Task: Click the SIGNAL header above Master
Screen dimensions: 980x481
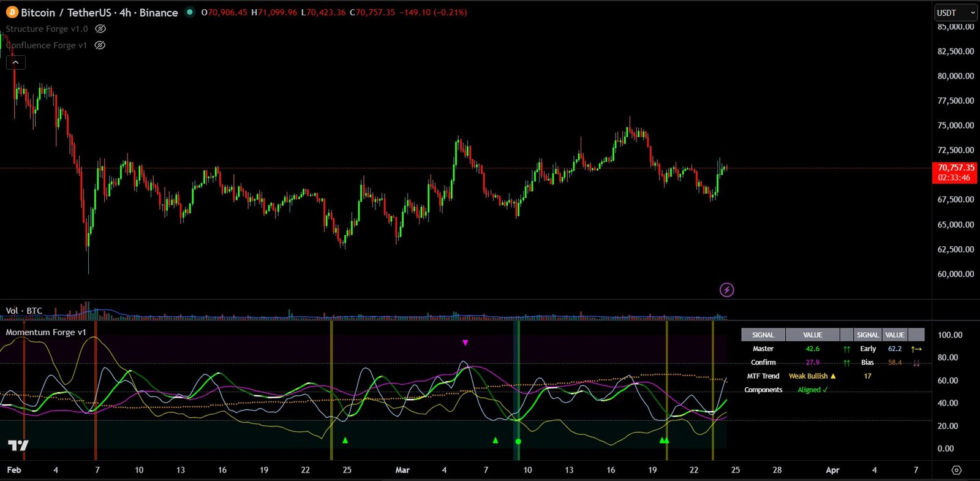Action: tap(763, 335)
